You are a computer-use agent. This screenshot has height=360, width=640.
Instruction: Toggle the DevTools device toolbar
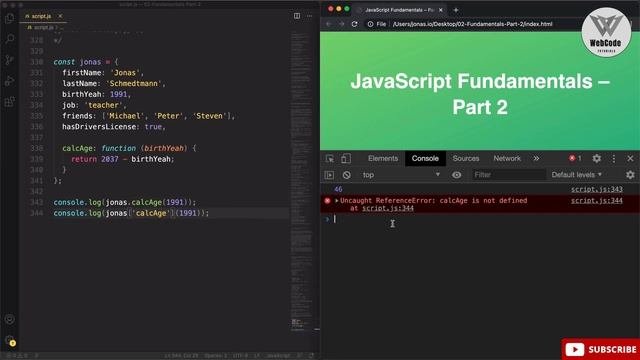[346, 158]
